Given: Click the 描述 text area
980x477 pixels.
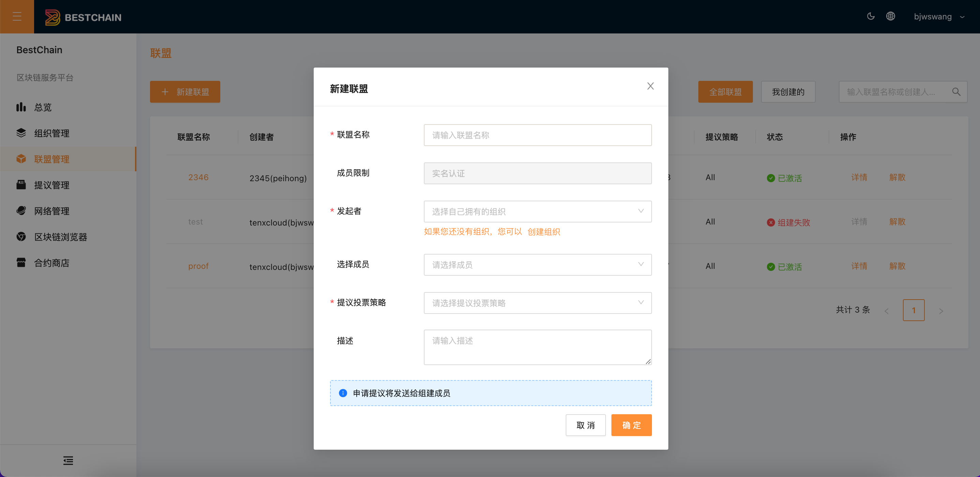Looking at the screenshot, I should coord(537,347).
